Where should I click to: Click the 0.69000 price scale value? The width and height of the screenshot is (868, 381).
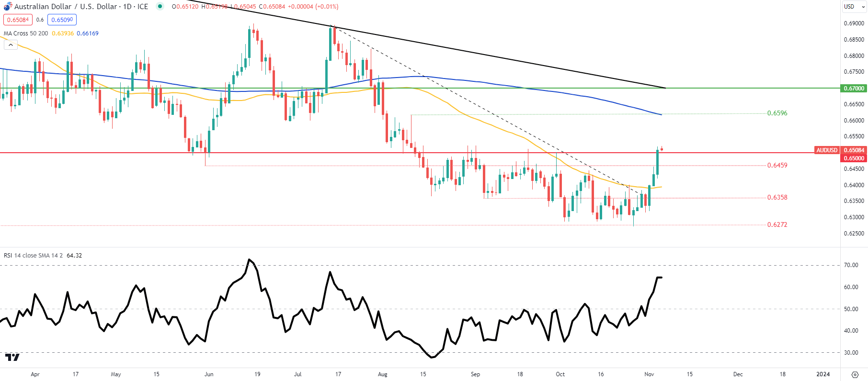[854, 23]
